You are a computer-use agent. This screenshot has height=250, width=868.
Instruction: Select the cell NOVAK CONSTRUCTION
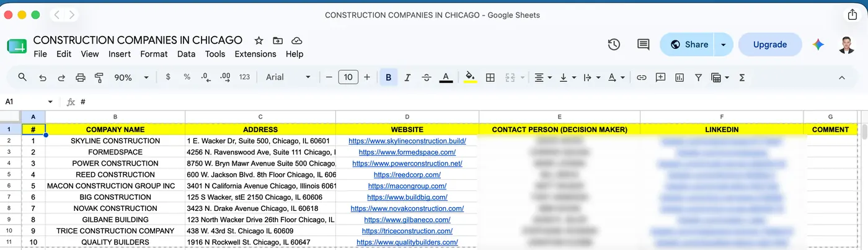point(115,208)
